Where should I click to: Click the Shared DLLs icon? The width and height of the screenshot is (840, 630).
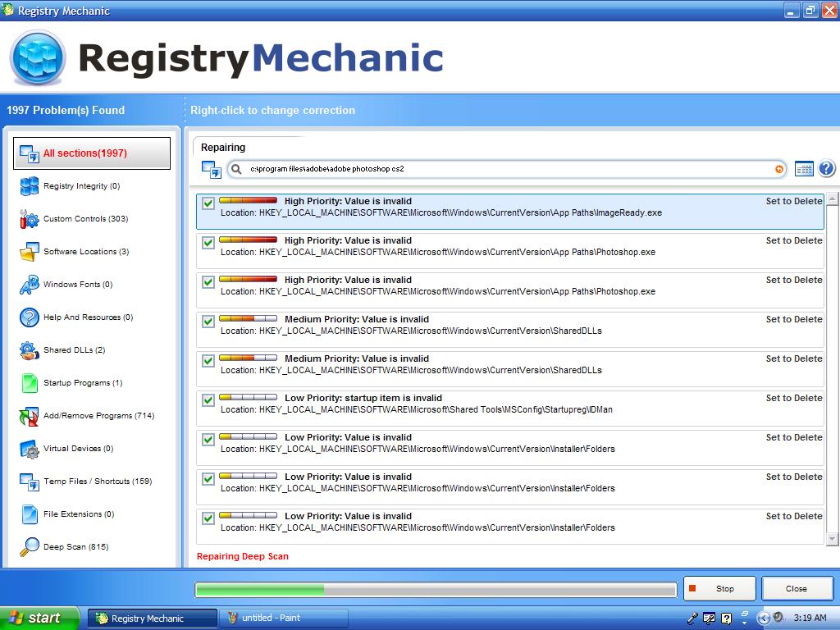point(29,350)
